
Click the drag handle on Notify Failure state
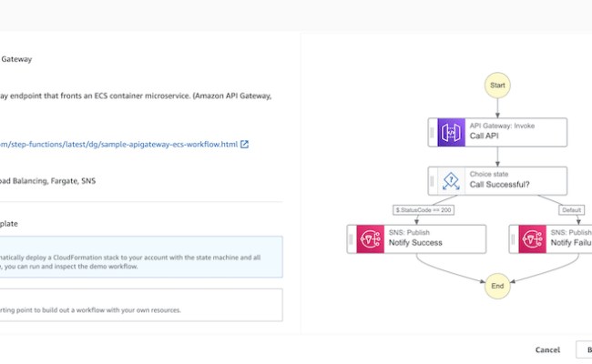tap(513, 239)
